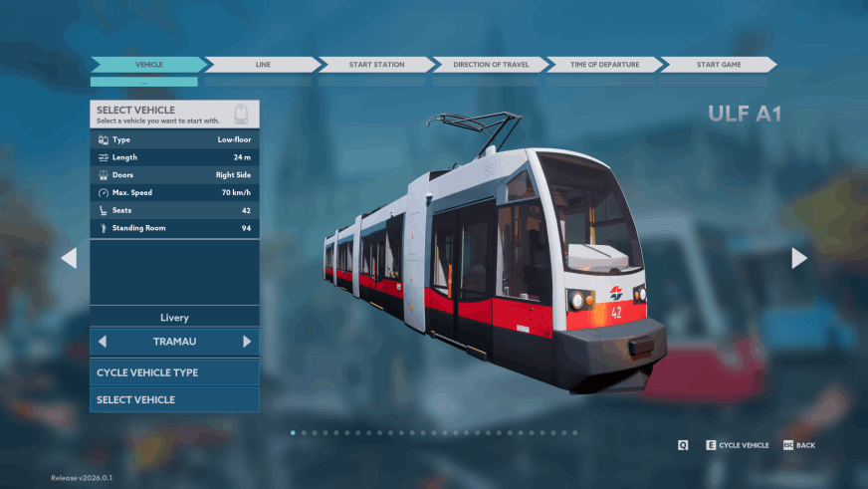
Task: Click the E key Cycle Vehicle icon
Action: pos(711,445)
